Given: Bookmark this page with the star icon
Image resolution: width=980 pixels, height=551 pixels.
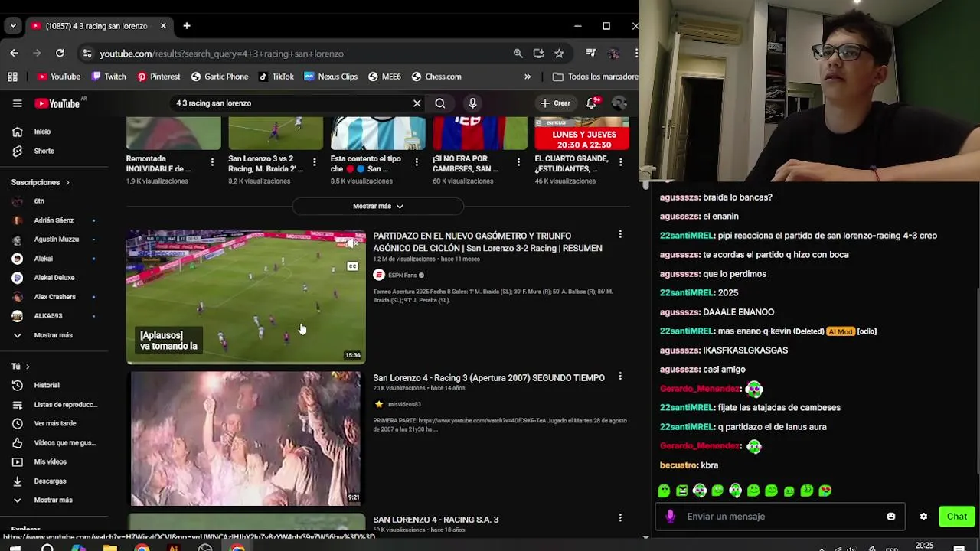Looking at the screenshot, I should 559,53.
